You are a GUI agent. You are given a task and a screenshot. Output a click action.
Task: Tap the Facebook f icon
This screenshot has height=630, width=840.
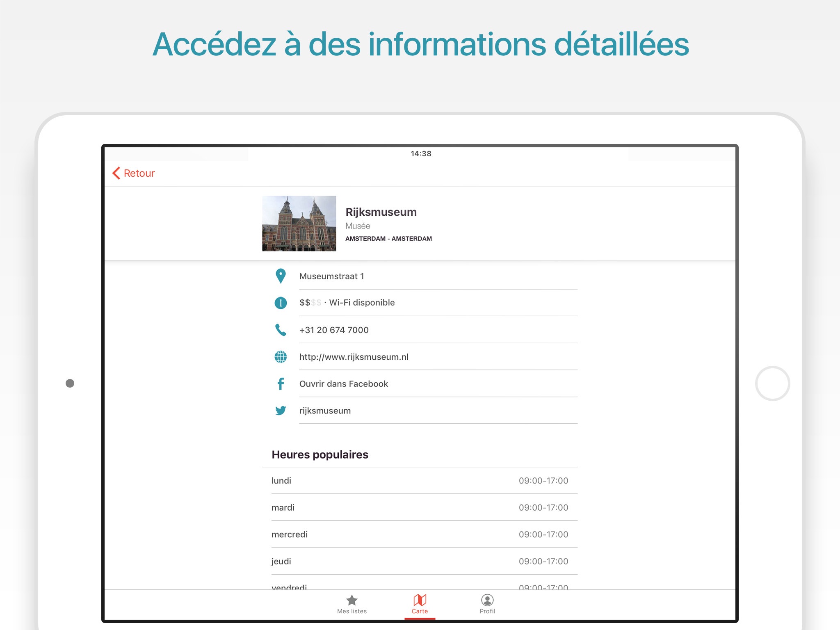click(281, 384)
